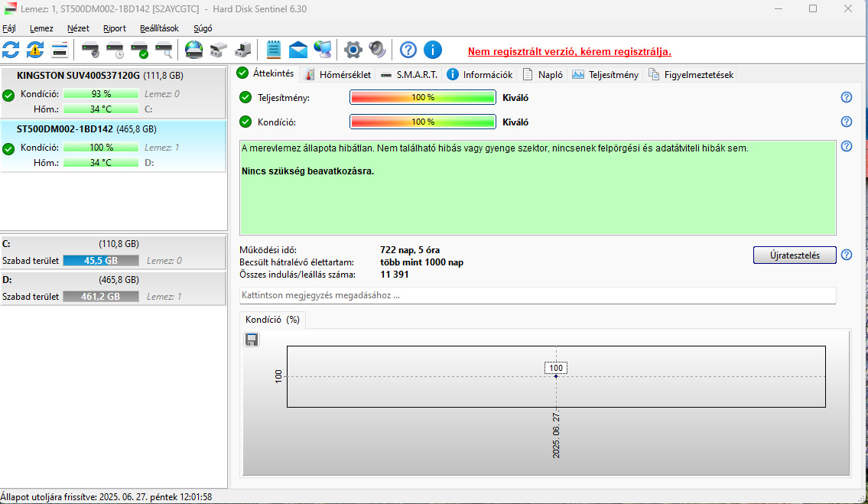Open the Beállítások menu
The width and height of the screenshot is (868, 504).
159,28
